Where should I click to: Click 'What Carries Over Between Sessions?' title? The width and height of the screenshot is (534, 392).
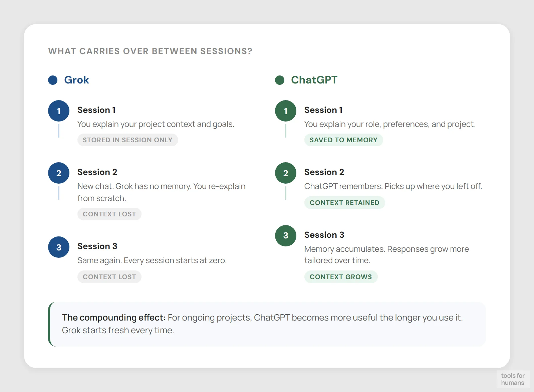[150, 51]
